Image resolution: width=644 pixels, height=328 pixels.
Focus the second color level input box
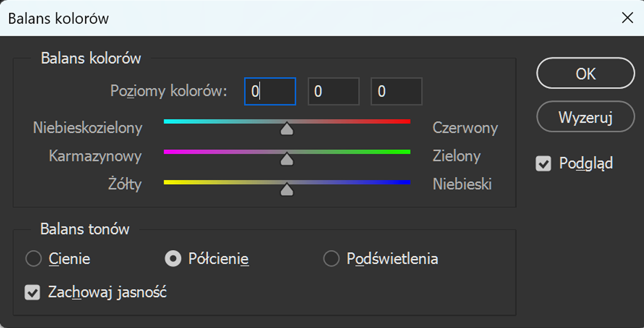(333, 91)
